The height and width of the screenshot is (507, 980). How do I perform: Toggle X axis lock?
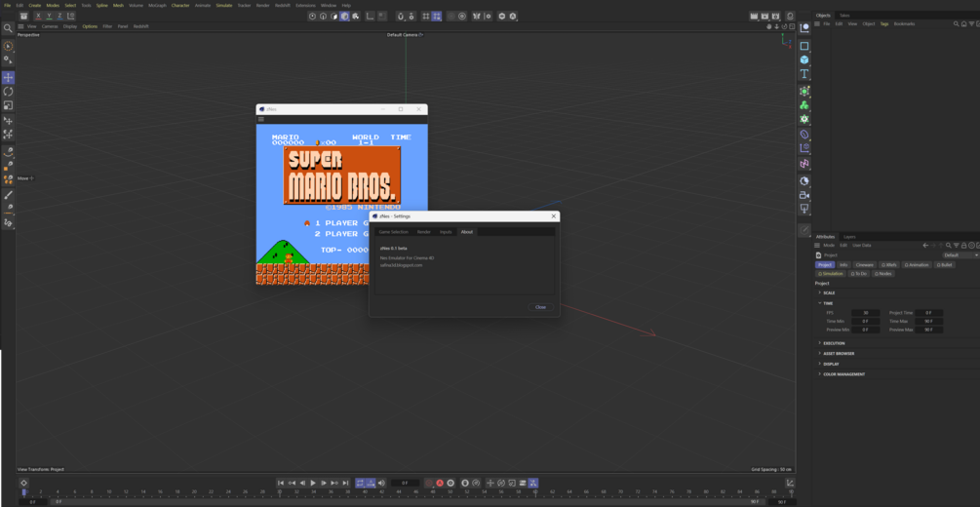tap(39, 17)
